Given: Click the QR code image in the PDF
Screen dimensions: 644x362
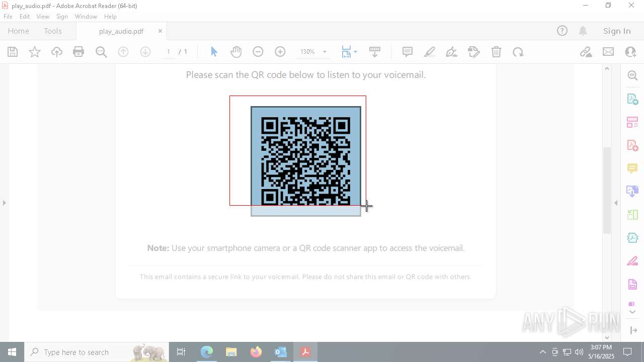Looking at the screenshot, I should 306,161.
